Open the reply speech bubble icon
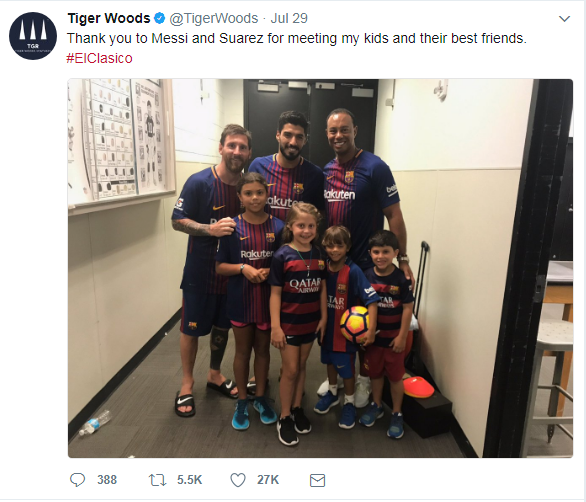Screen dimensions: 586x502 (x=77, y=480)
